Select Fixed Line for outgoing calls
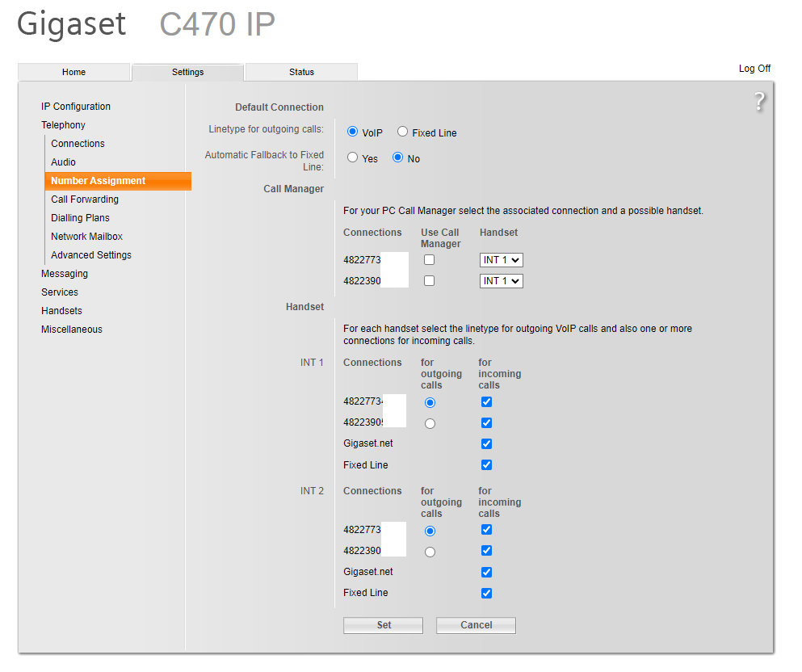802x672 pixels. [x=402, y=132]
